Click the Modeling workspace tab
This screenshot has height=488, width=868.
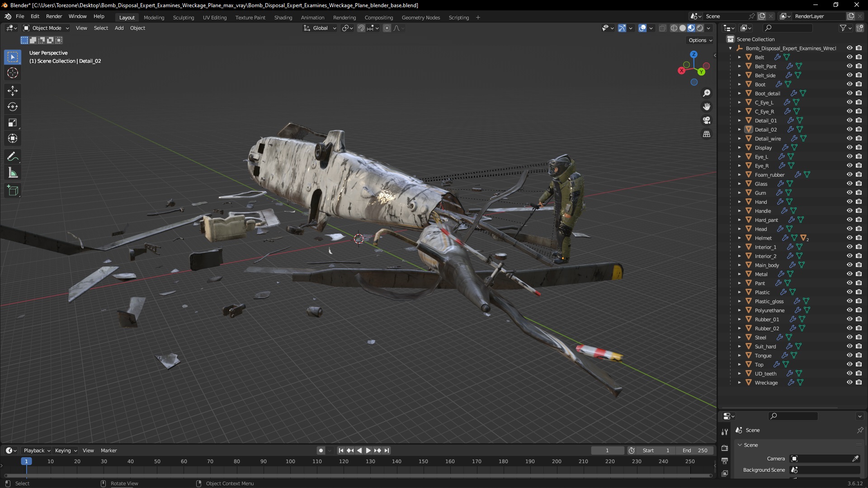point(153,17)
